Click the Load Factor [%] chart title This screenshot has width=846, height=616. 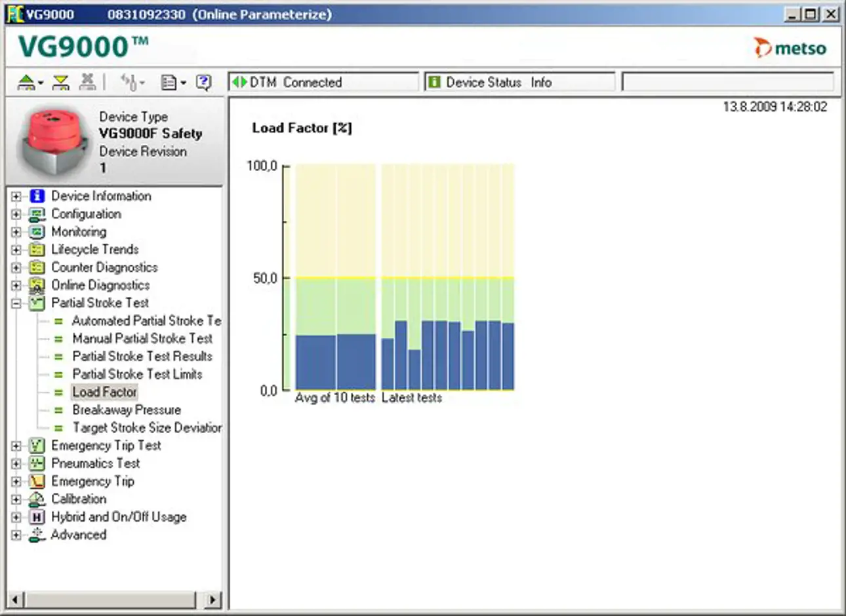click(302, 128)
